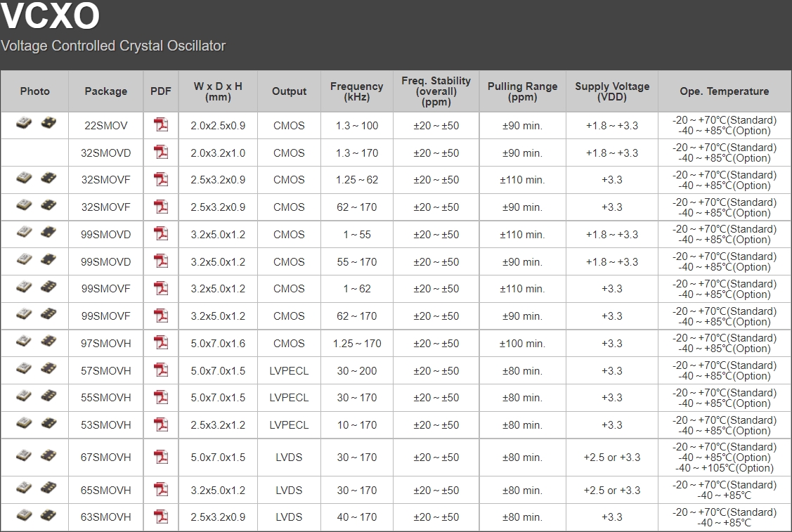Image resolution: width=792 pixels, height=532 pixels.
Task: Select the Ope. Temperature column header
Action: pyautogui.click(x=724, y=91)
